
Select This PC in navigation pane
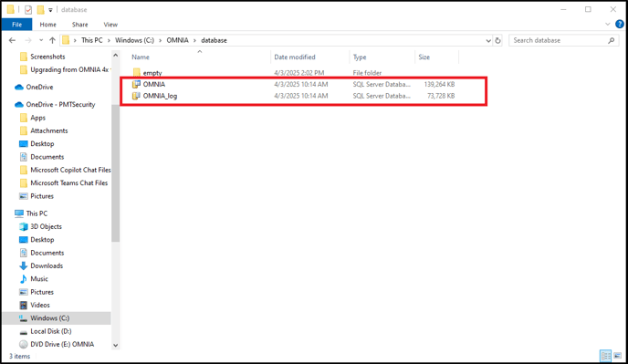tap(37, 213)
